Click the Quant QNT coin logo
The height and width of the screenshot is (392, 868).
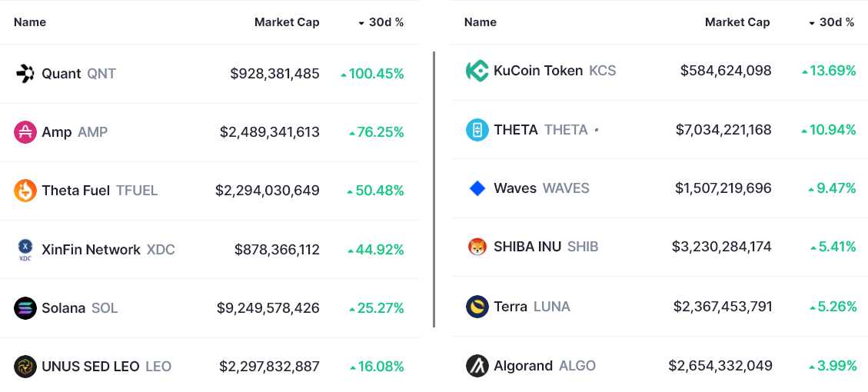25,74
